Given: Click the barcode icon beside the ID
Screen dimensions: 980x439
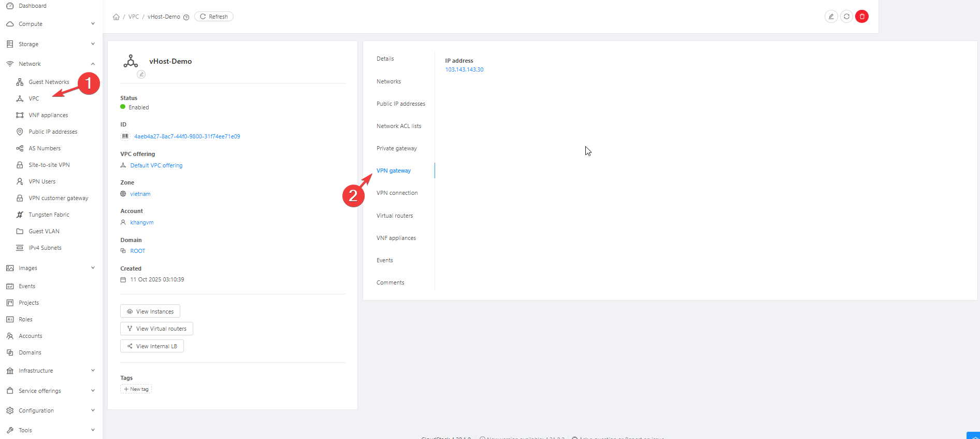Looking at the screenshot, I should (x=125, y=136).
